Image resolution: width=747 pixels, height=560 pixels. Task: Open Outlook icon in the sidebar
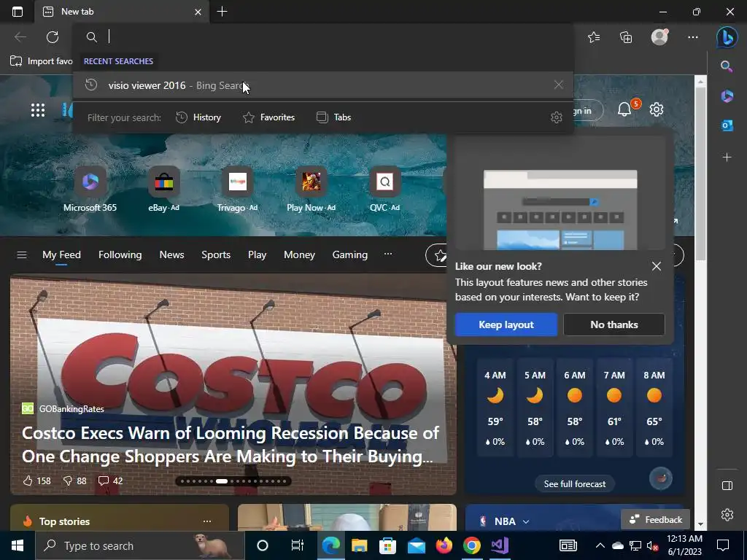(727, 125)
